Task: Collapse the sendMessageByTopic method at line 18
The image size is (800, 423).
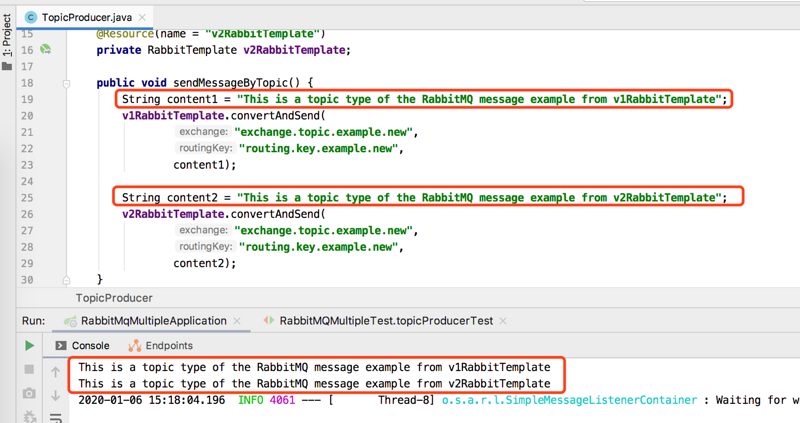Action: pos(66,83)
